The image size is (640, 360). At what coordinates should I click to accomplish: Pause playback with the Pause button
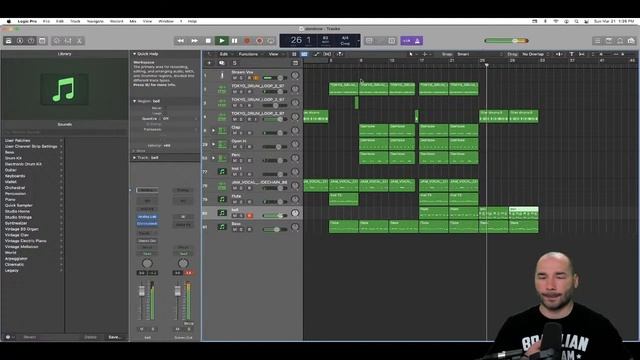(235, 41)
